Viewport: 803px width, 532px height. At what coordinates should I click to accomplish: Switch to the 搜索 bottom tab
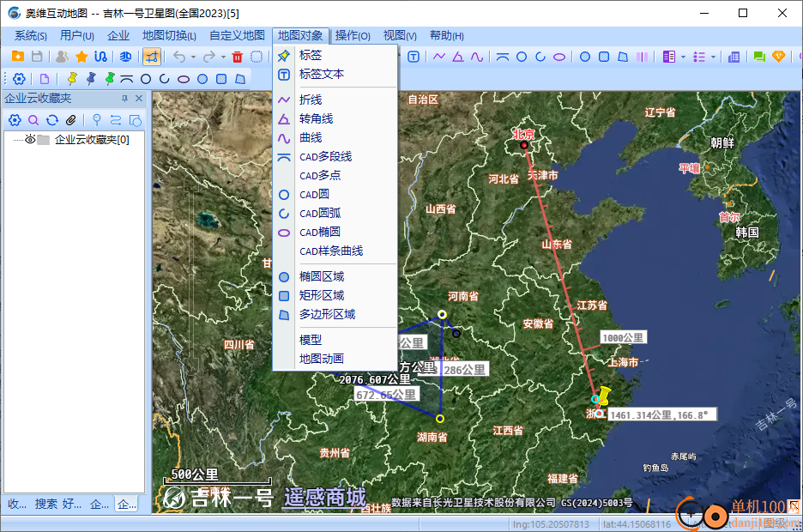pos(46,504)
